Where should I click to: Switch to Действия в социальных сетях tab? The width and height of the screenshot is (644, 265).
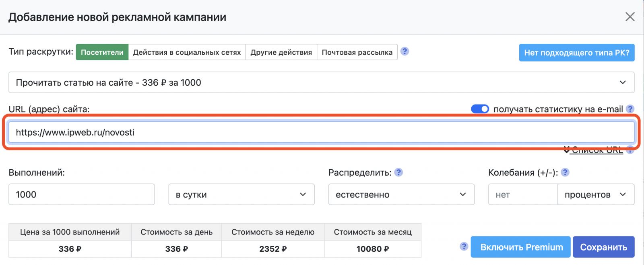[x=187, y=52]
